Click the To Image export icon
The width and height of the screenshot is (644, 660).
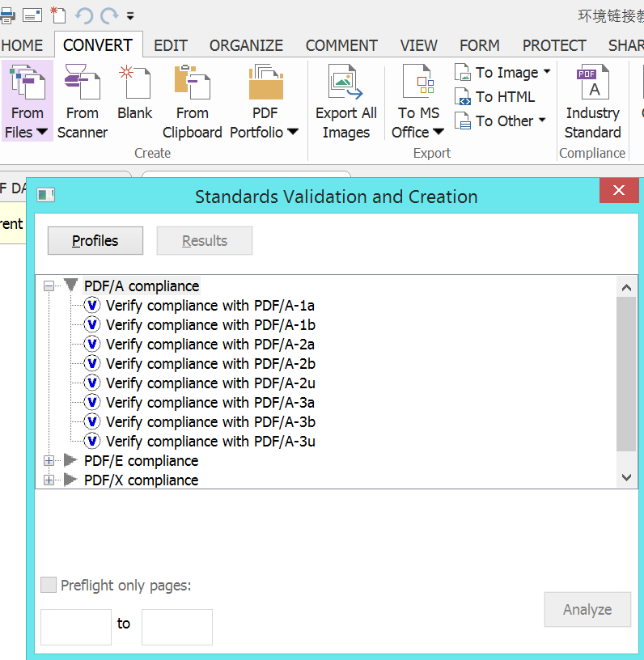click(x=463, y=72)
